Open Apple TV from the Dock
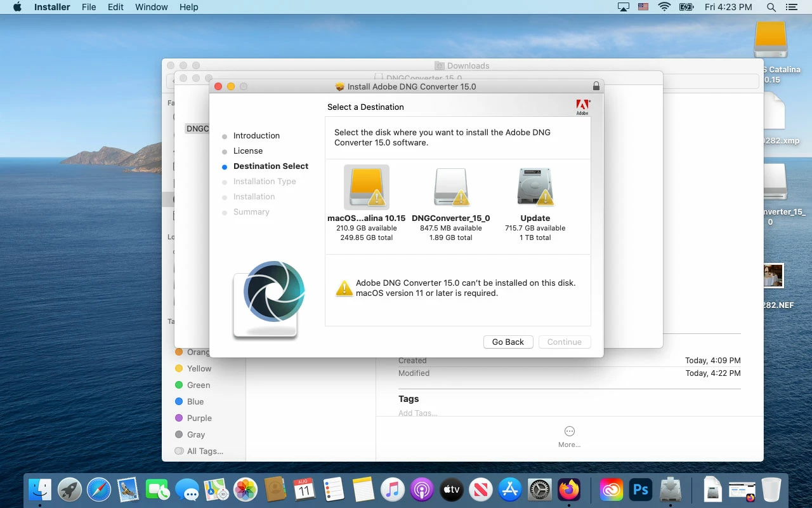The height and width of the screenshot is (508, 812). 451,490
